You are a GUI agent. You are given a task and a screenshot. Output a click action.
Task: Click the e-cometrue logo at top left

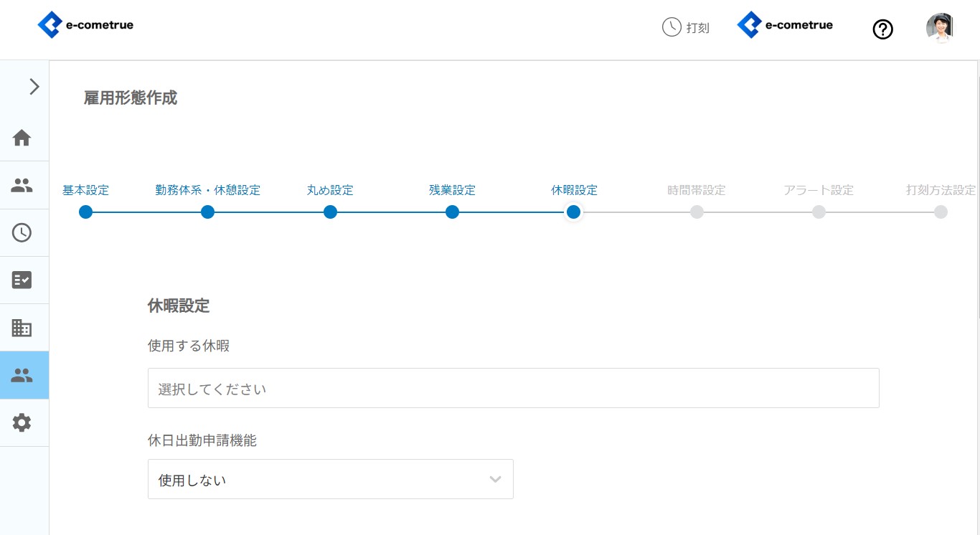85,26
